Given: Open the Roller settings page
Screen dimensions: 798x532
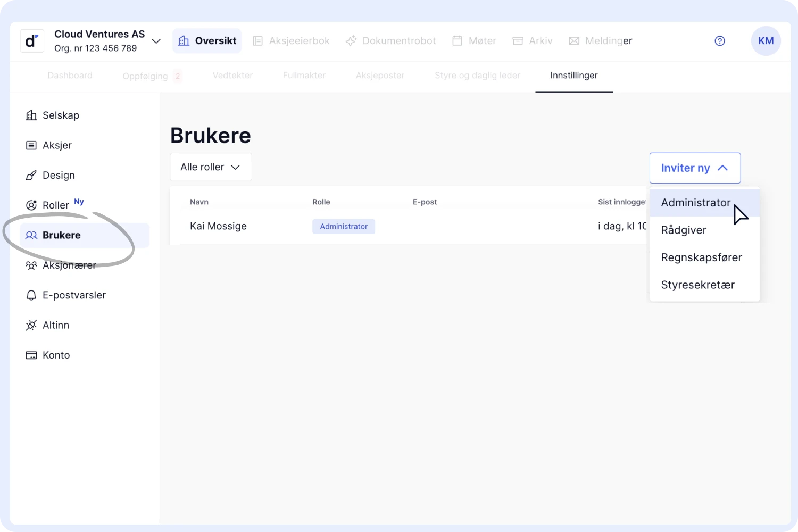Looking at the screenshot, I should [56, 205].
